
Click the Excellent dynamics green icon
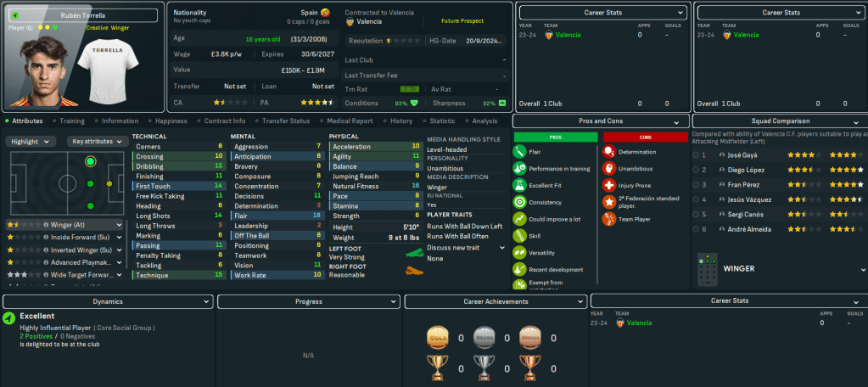8,318
